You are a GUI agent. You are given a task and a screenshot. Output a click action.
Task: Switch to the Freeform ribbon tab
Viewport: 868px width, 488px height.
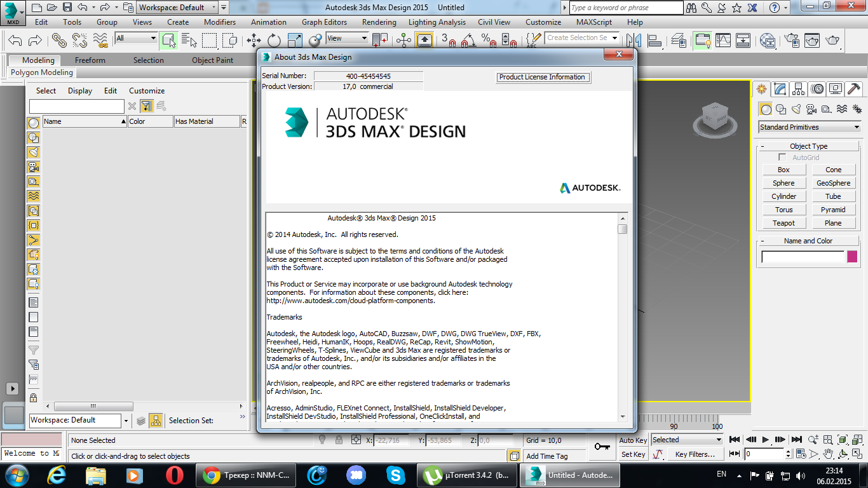(90, 60)
